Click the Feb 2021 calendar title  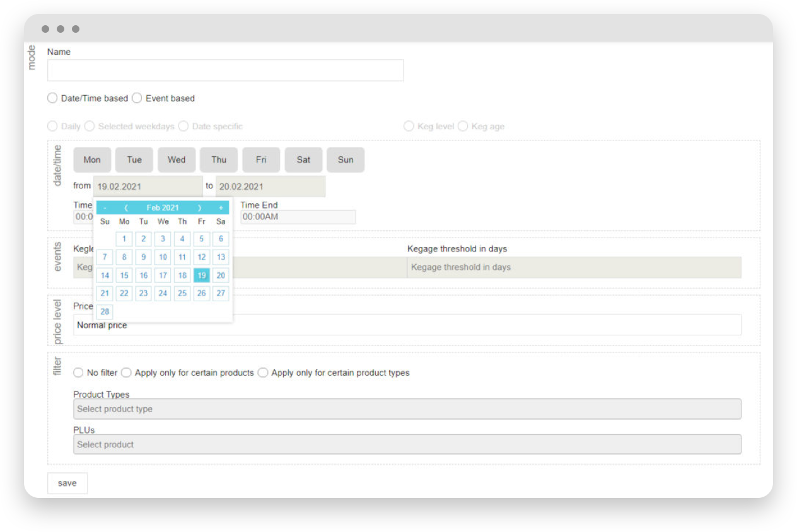(163, 208)
